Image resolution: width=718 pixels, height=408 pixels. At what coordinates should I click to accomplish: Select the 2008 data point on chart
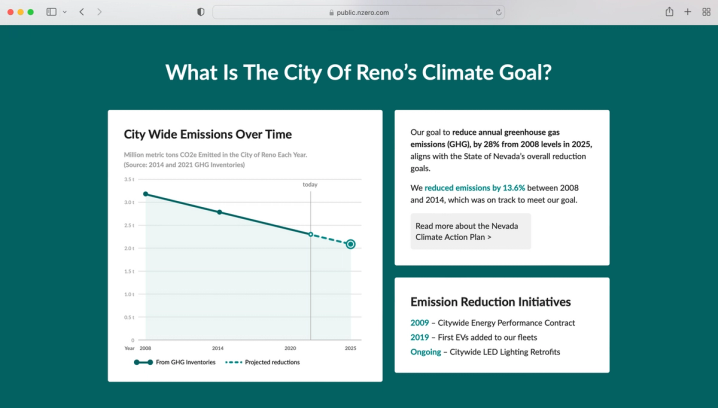(x=146, y=194)
